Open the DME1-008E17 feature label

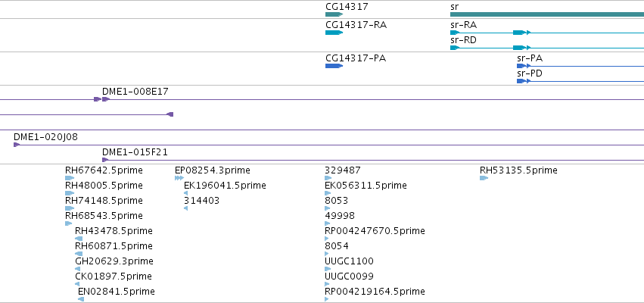tap(135, 91)
